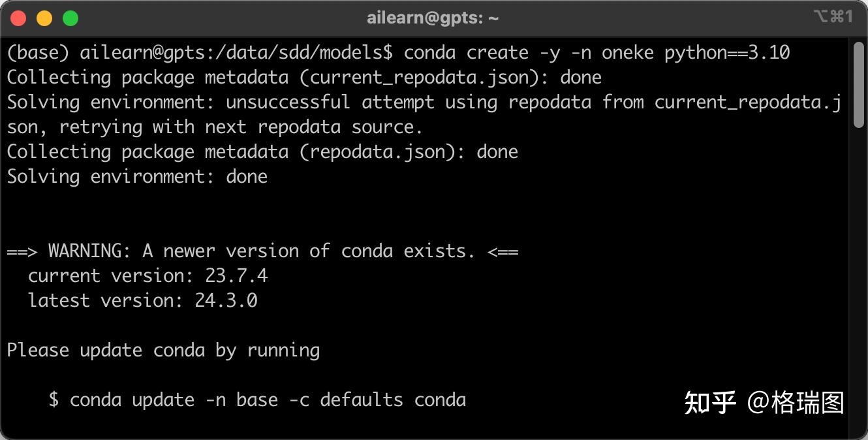Click the empty scrollbar track below the thumb
Image resolution: width=868 pixels, height=440 pixels.
point(858,274)
